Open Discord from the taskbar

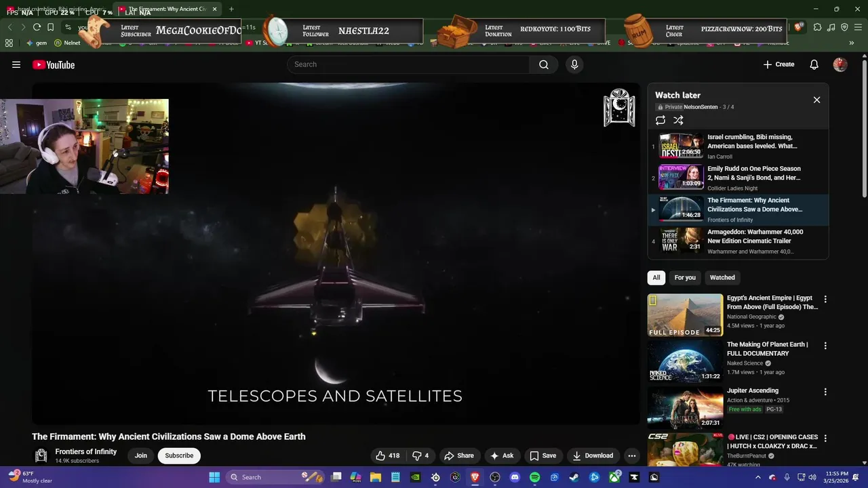pyautogui.click(x=515, y=477)
